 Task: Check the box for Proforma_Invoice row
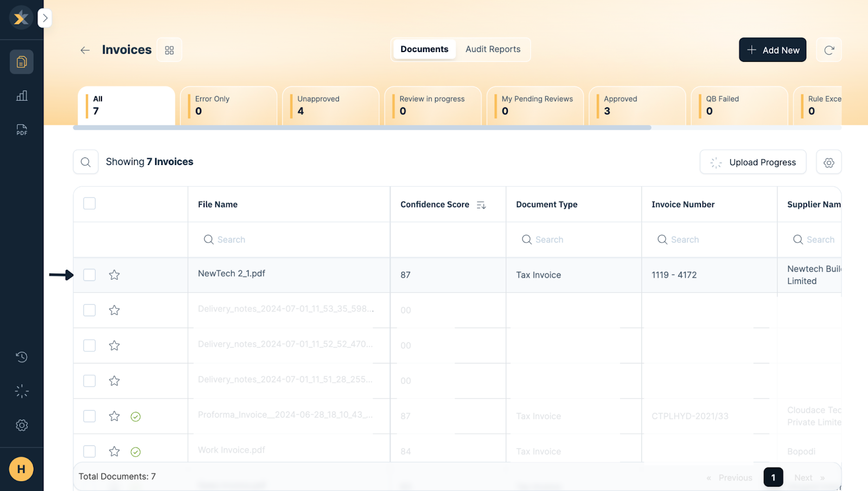click(90, 416)
